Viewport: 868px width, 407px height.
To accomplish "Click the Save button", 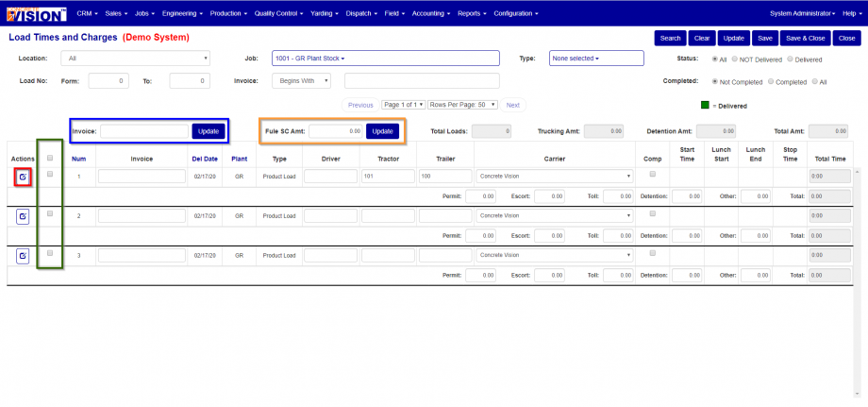I will [764, 38].
